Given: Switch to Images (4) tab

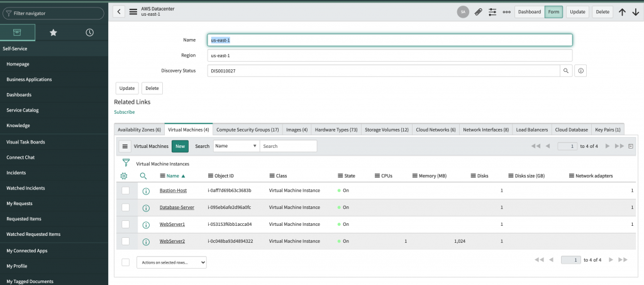Looking at the screenshot, I should click(x=297, y=130).
